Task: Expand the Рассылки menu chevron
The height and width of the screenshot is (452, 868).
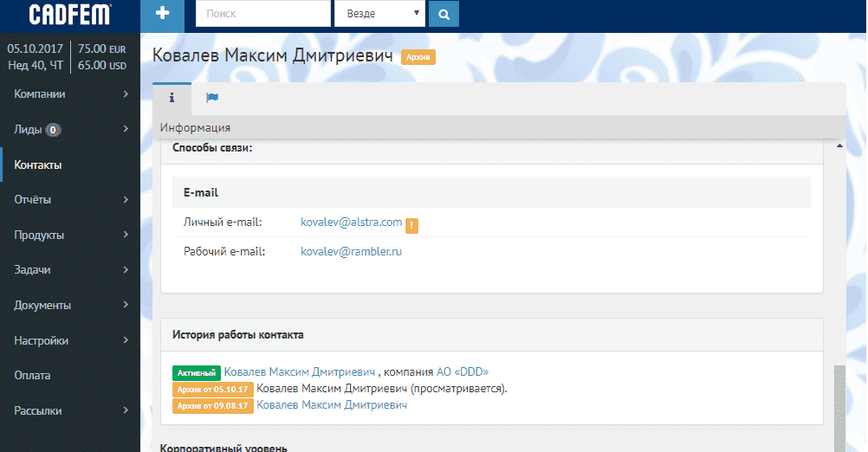Action: (126, 410)
